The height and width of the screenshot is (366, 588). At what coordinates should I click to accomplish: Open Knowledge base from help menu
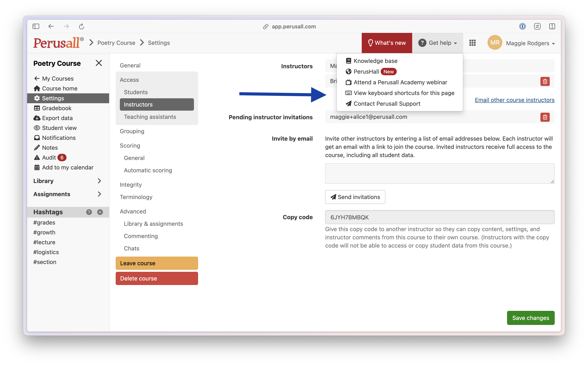[x=375, y=61]
